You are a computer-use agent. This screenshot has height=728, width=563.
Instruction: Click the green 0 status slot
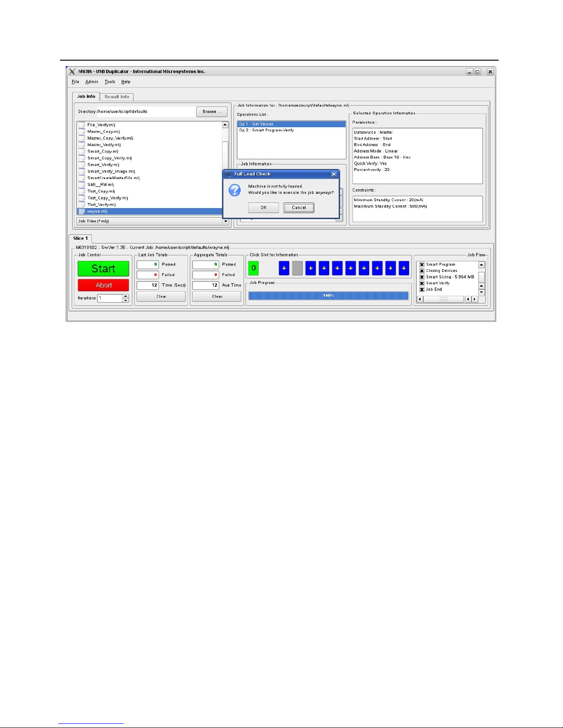tap(253, 268)
